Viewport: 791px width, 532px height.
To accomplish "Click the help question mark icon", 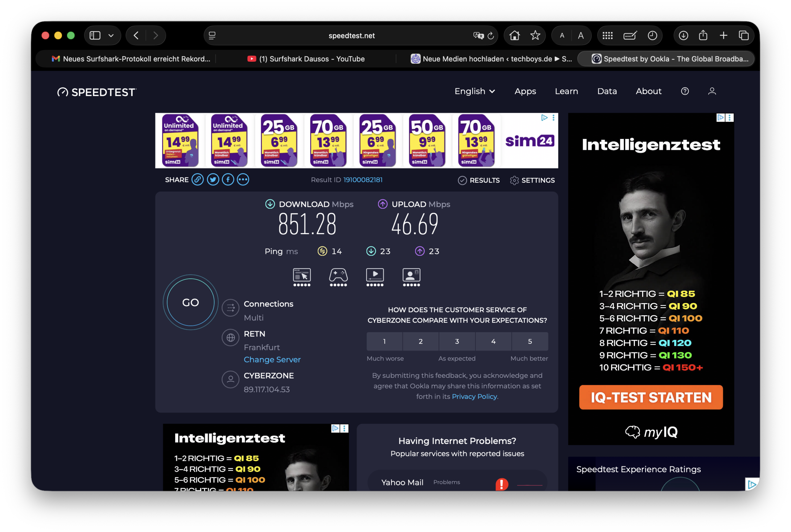I will [x=685, y=91].
